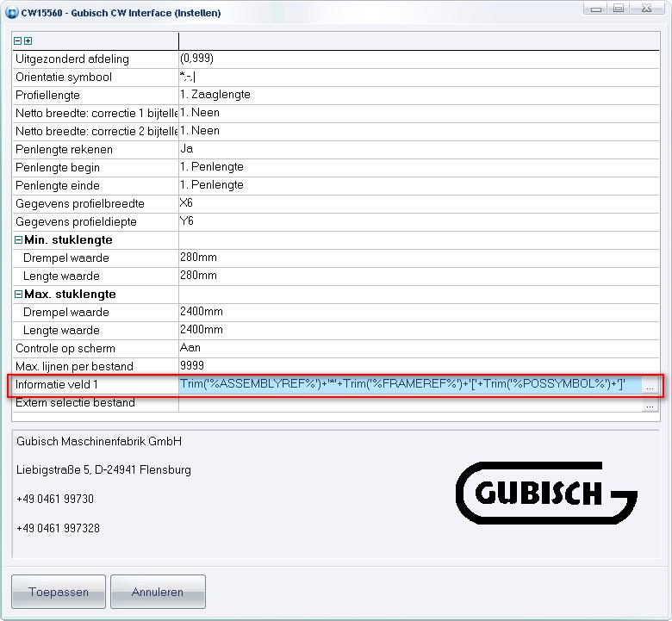Edit the Orientatie symbool value
The image size is (672, 621).
(x=419, y=78)
